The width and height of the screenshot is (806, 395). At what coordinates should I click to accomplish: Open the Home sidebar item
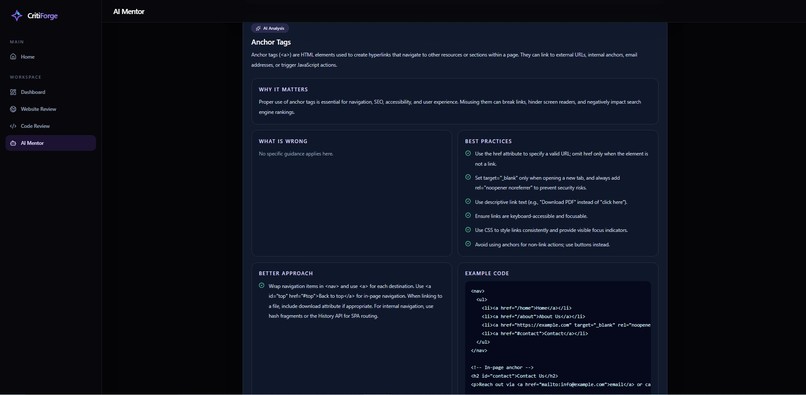click(50, 57)
